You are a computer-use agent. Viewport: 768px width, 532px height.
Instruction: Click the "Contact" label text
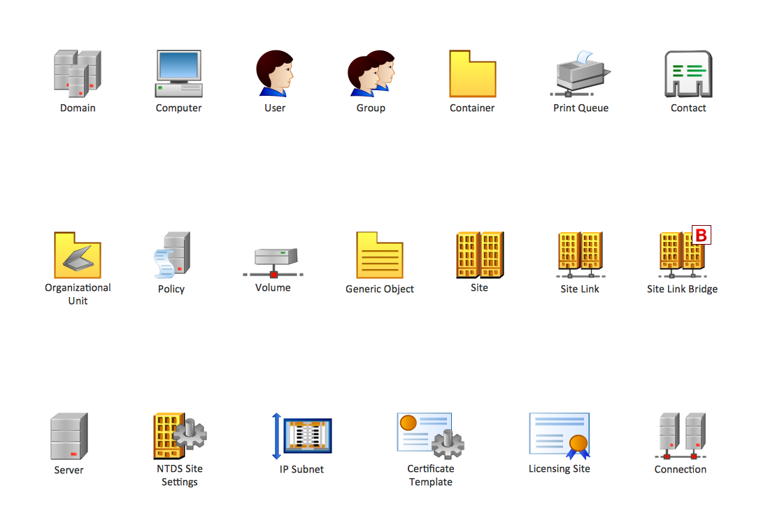[x=688, y=108]
